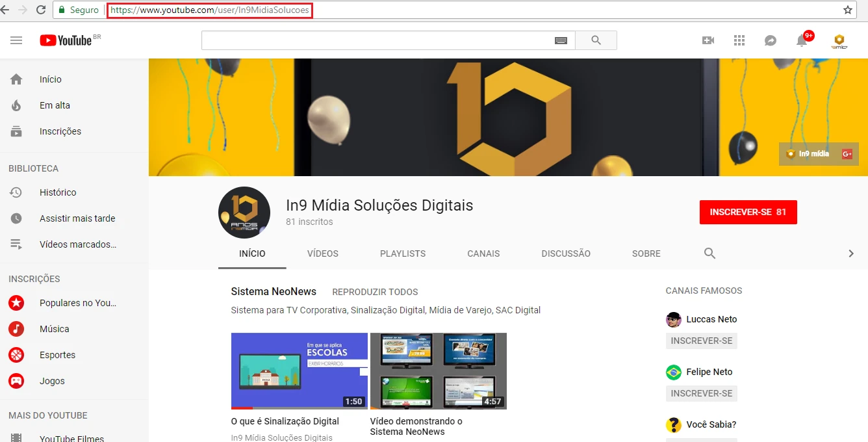This screenshot has height=442, width=868.
Task: Subscribe to Luccas Neto channel
Action: (702, 341)
